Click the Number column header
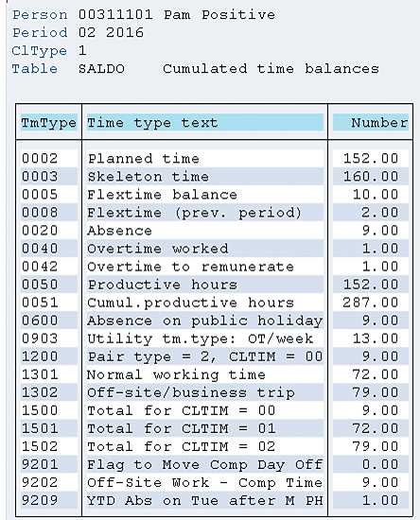The height and width of the screenshot is (520, 420). pyautogui.click(x=371, y=123)
